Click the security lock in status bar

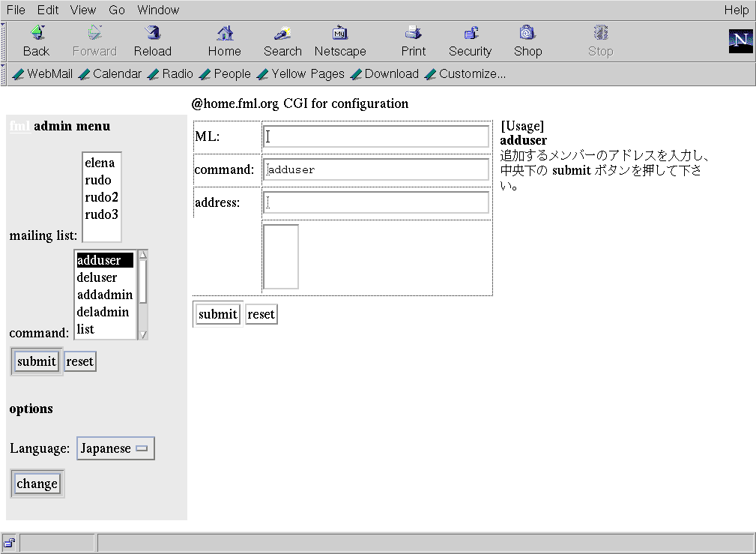(10, 543)
